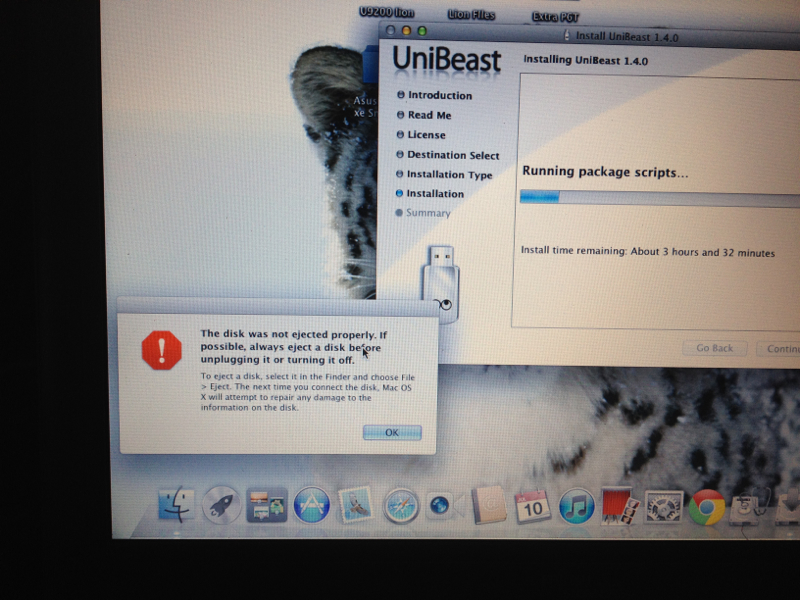Open Mission Control in the Dock

(266, 505)
